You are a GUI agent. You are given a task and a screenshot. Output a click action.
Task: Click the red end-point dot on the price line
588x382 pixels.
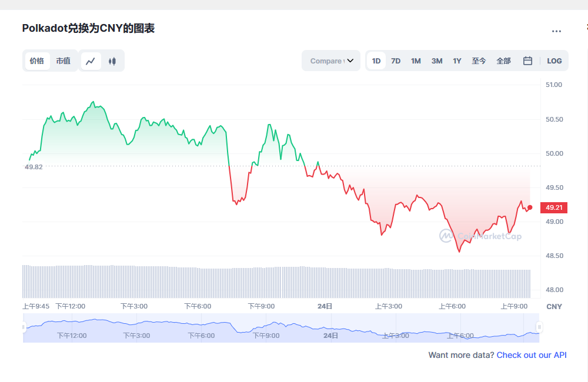coord(530,207)
